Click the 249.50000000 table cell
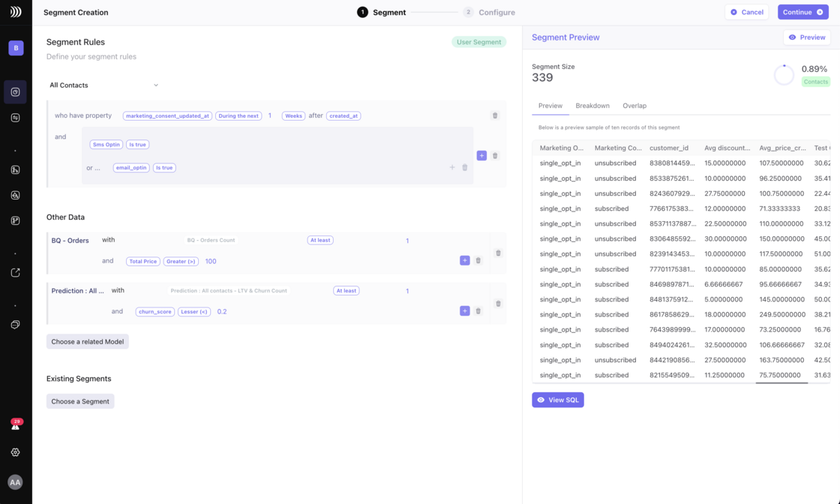The image size is (840, 504). tap(782, 314)
